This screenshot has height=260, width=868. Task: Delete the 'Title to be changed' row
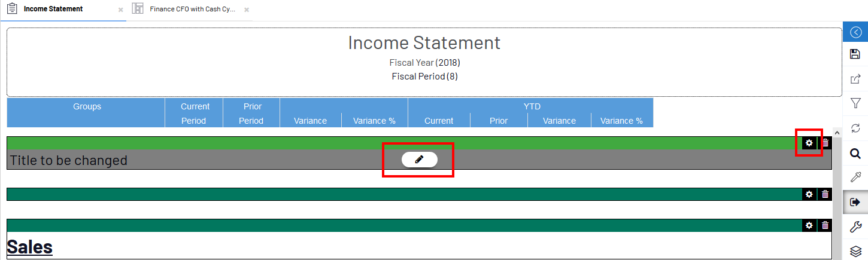tap(825, 143)
